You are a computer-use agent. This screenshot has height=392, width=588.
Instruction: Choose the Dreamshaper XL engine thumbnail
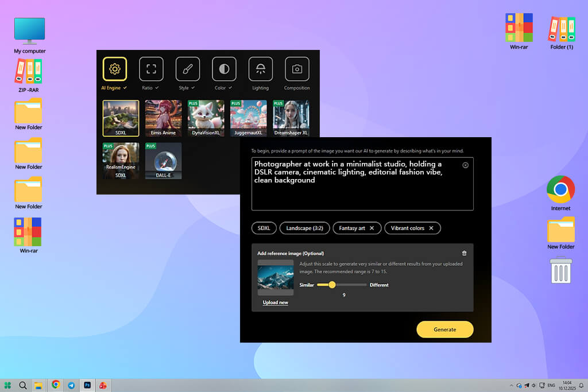(291, 118)
